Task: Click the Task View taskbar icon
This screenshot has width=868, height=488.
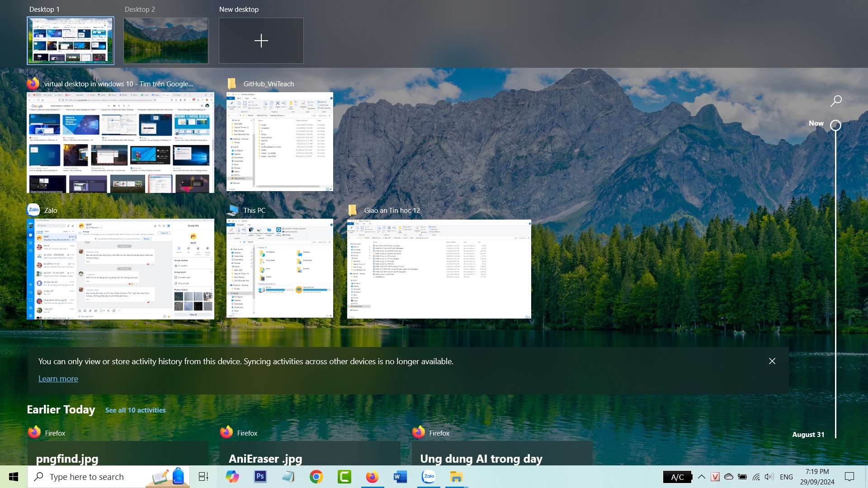Action: click(x=203, y=477)
